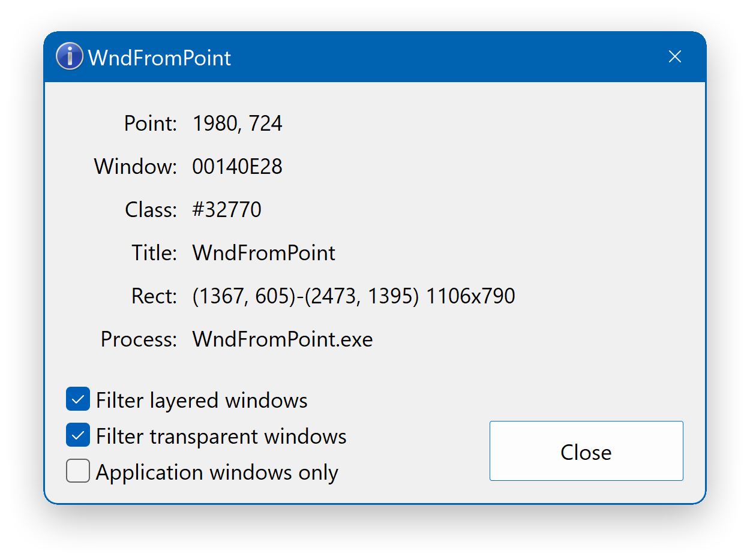This screenshot has height=560, width=750.
Task: Disable Filter transparent windows checkbox
Action: click(78, 435)
